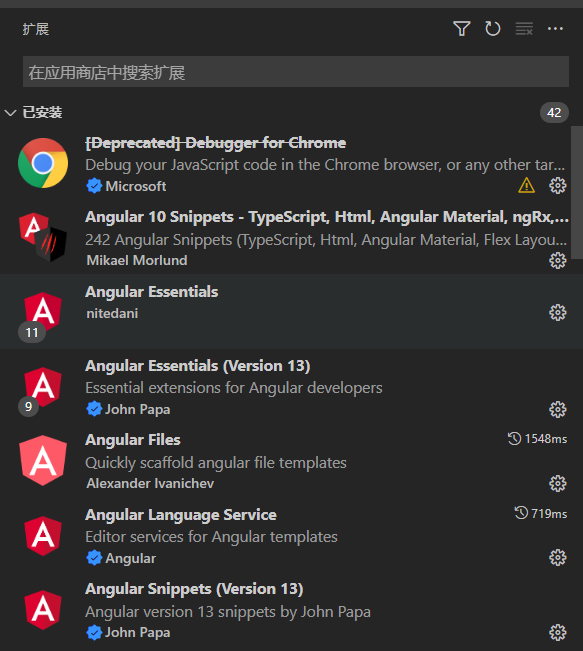This screenshot has height=651, width=583.
Task: Click John Papa under Angular Essentials (Version 13)
Action: [137, 409]
